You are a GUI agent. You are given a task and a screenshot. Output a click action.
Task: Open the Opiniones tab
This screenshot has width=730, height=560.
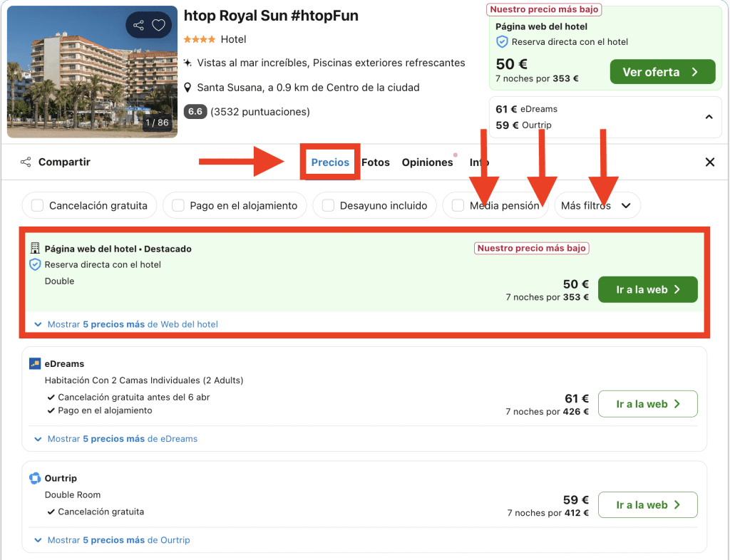427,162
